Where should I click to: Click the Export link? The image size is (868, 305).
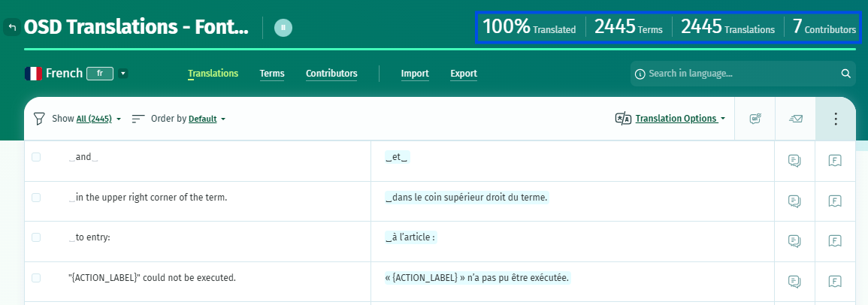(464, 74)
